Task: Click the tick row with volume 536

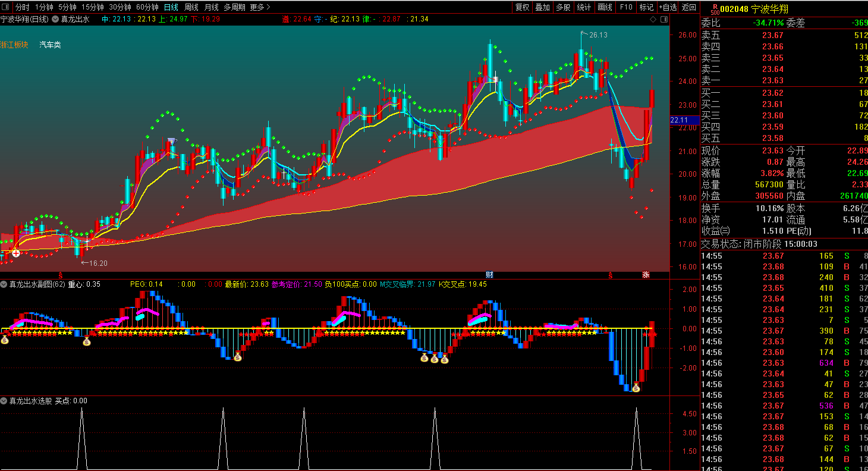Action: click(784, 406)
